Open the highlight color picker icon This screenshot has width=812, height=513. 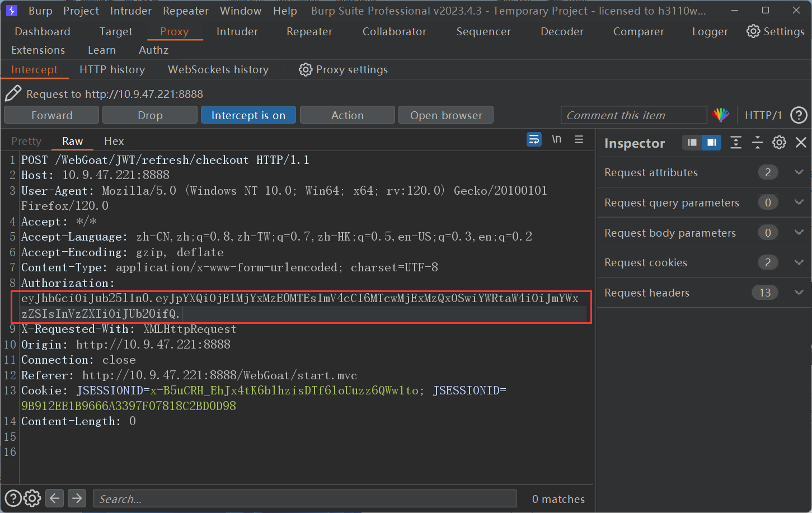(721, 115)
